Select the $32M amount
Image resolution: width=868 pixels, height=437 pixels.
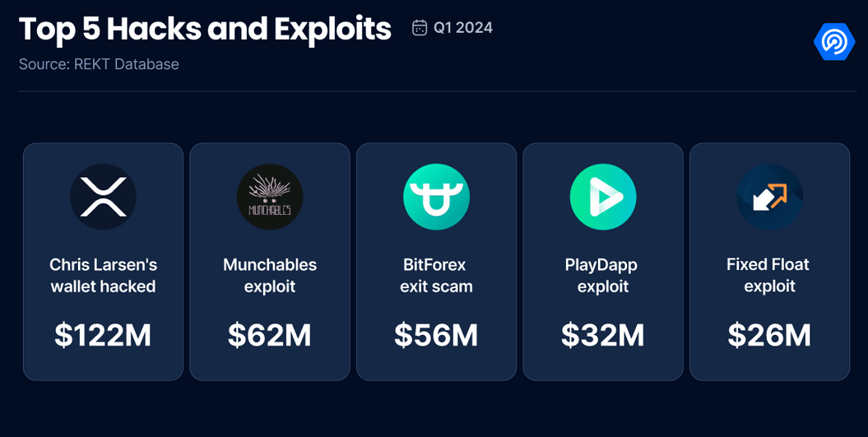coord(603,335)
